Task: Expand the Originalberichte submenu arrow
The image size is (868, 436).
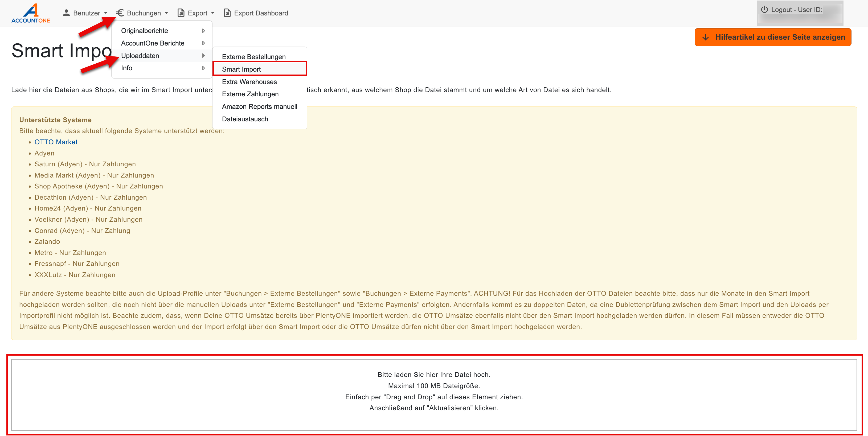Action: point(203,31)
